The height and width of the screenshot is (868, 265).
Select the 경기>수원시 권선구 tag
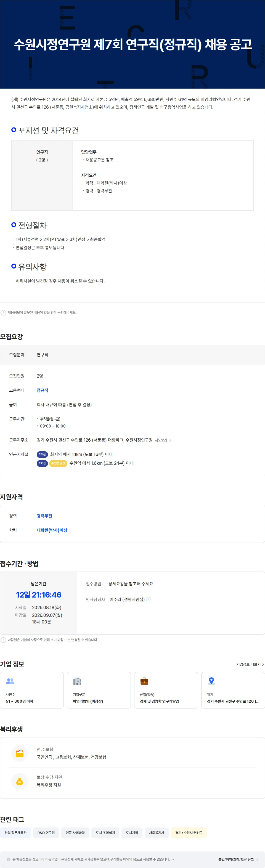[189, 833]
